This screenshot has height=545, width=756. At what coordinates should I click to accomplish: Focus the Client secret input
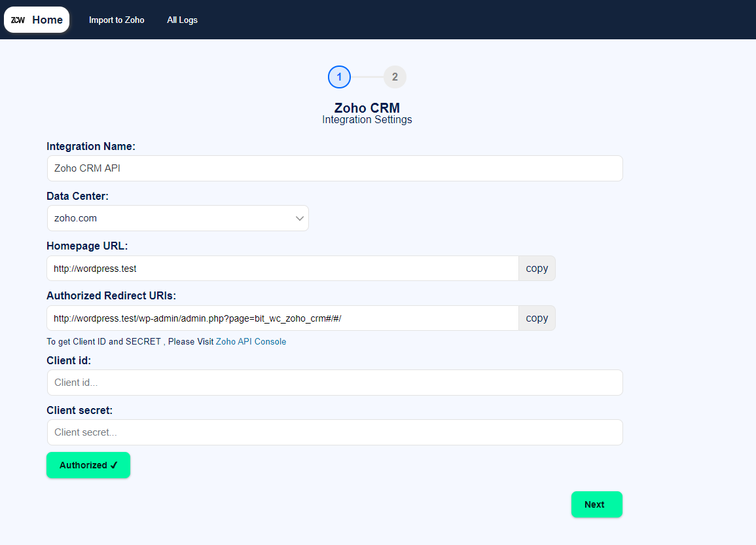(x=335, y=432)
